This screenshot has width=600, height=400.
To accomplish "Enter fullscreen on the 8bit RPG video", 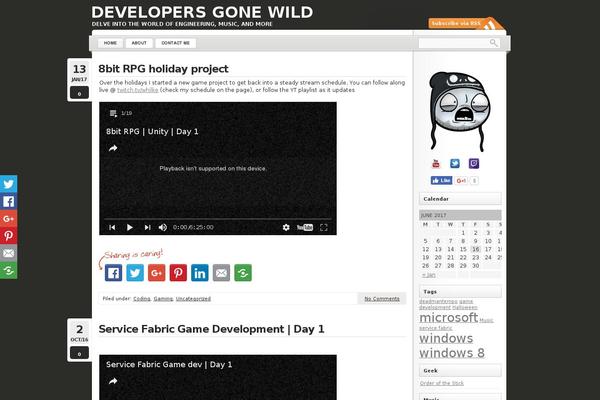I will pyautogui.click(x=324, y=227).
